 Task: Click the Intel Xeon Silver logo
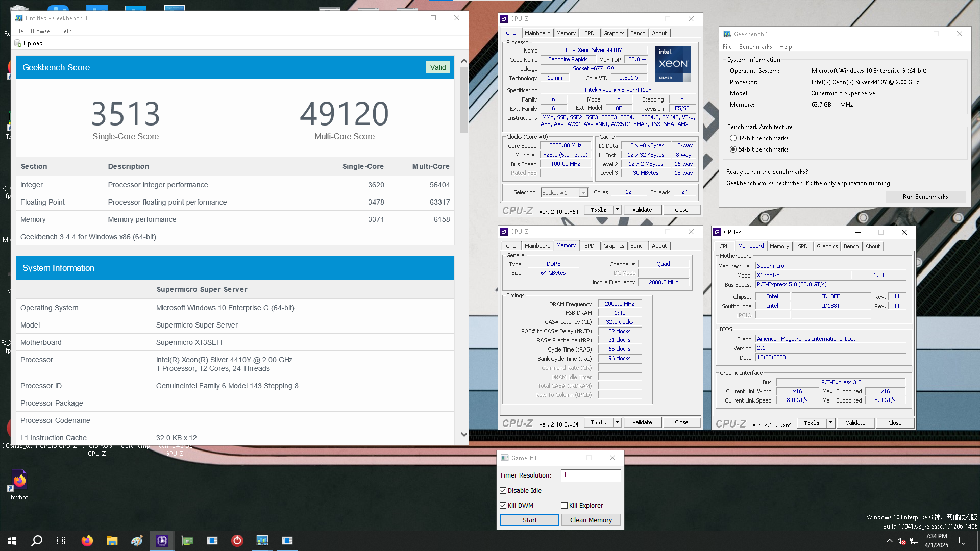point(673,64)
